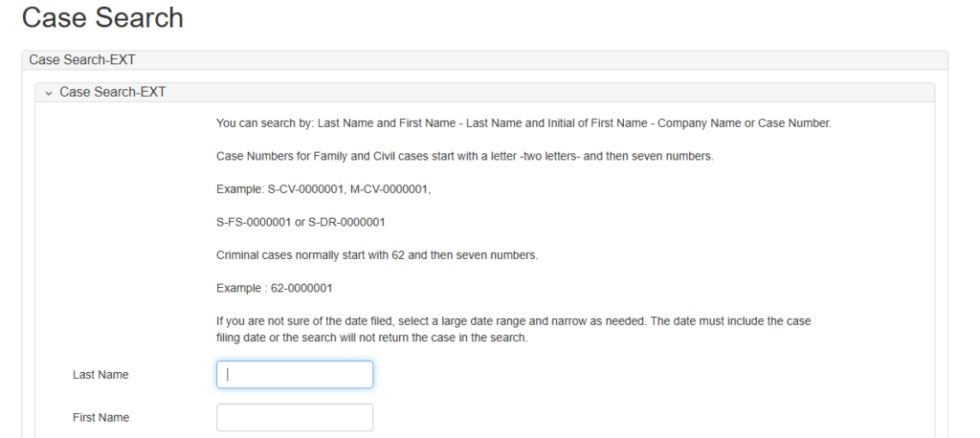Click the Family and Civil case numbers sentence

click(464, 156)
